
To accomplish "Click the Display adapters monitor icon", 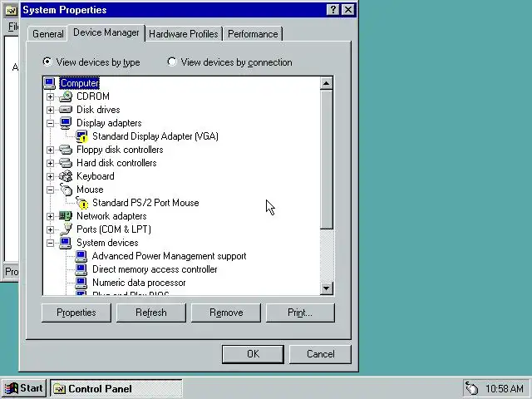I will pos(66,123).
